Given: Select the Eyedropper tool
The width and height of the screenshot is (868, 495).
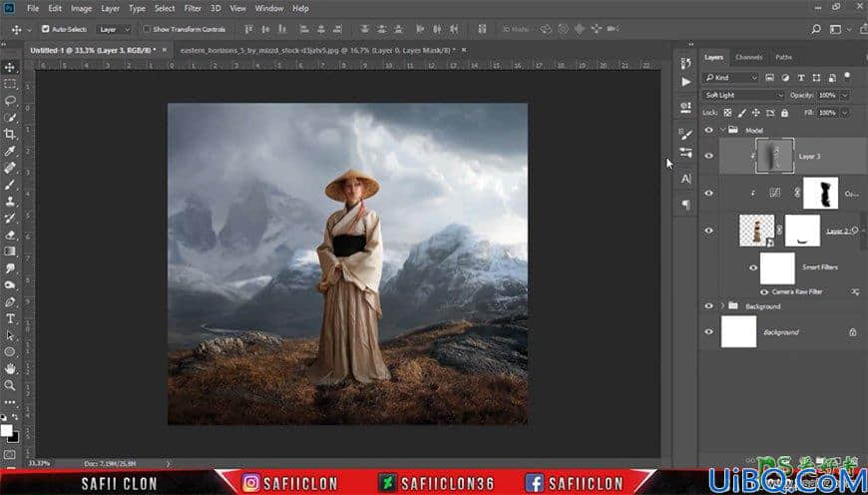Looking at the screenshot, I should (x=10, y=151).
